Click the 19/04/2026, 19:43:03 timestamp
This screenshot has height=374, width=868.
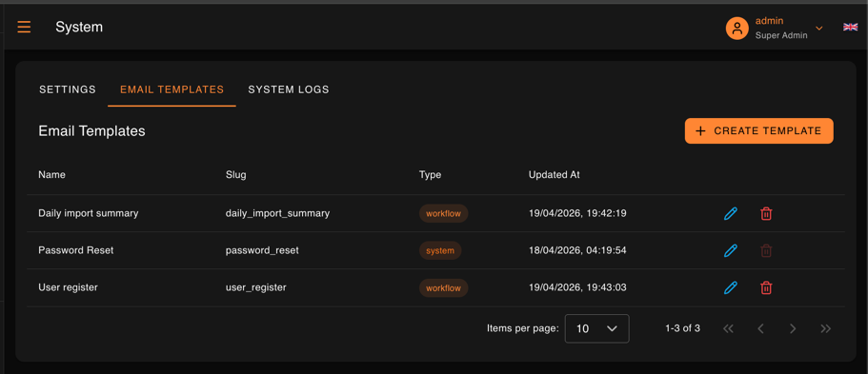point(577,287)
